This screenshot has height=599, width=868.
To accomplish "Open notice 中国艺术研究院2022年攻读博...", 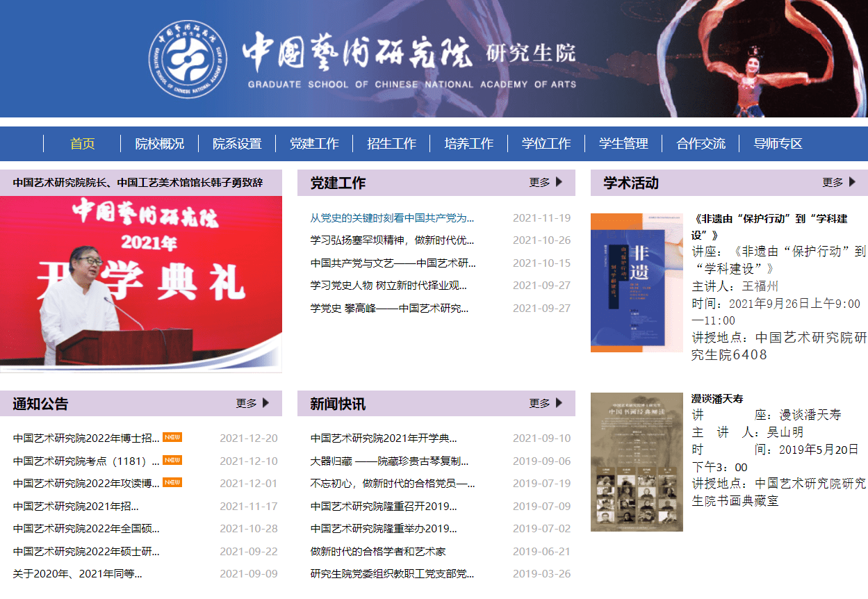I will 86,484.
